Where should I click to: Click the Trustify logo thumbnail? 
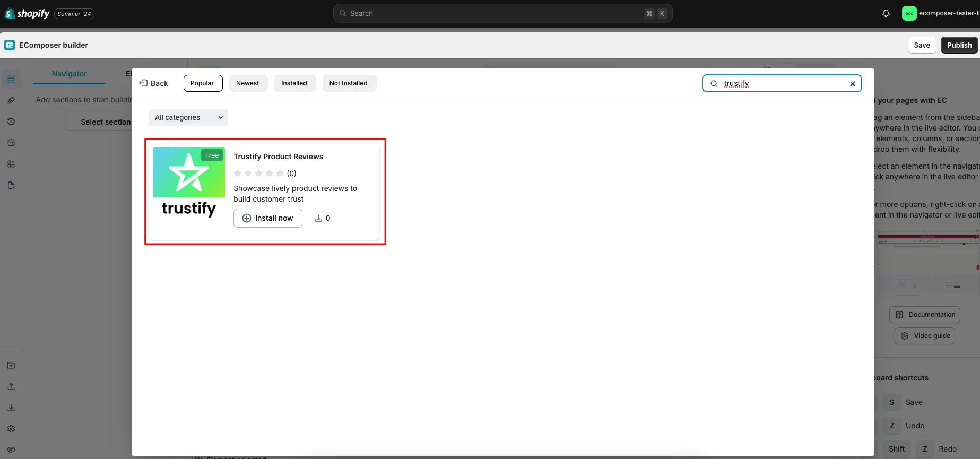[x=189, y=184]
